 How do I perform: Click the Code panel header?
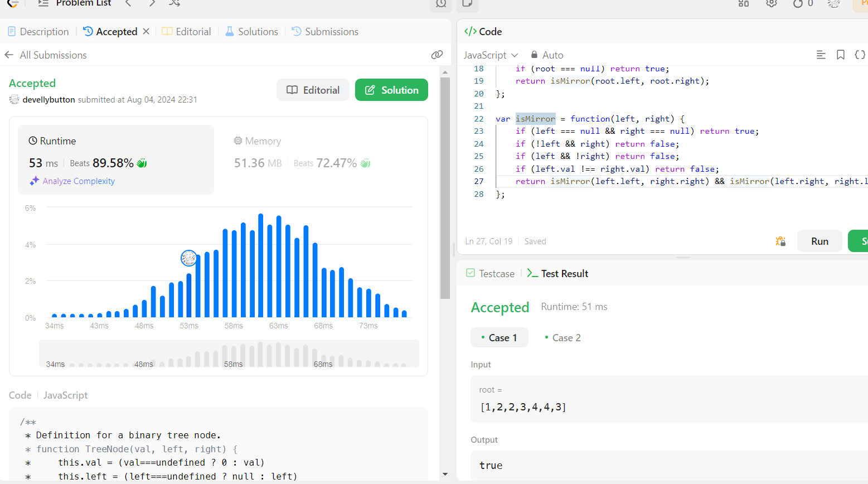pyautogui.click(x=483, y=32)
